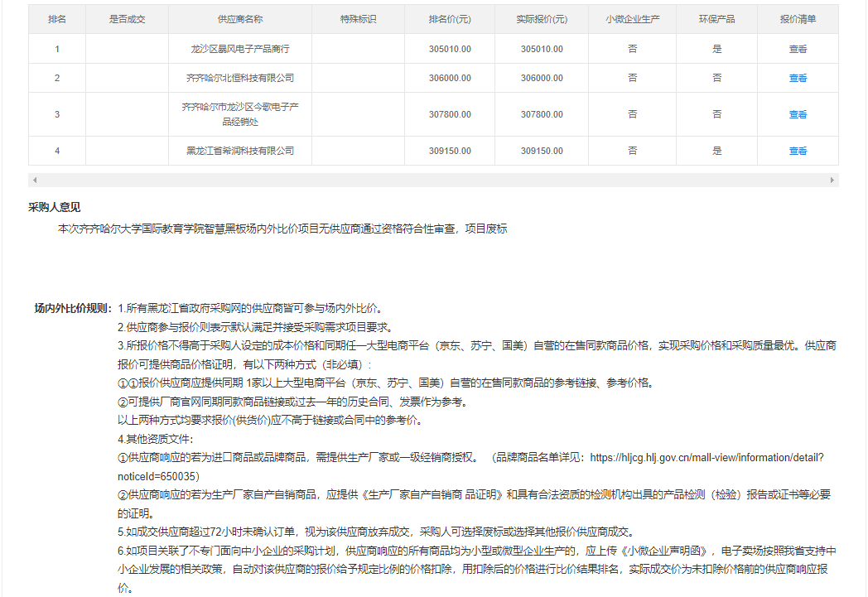
Task: Click the left arrow of horizontal scrollbar
Action: tap(34, 180)
